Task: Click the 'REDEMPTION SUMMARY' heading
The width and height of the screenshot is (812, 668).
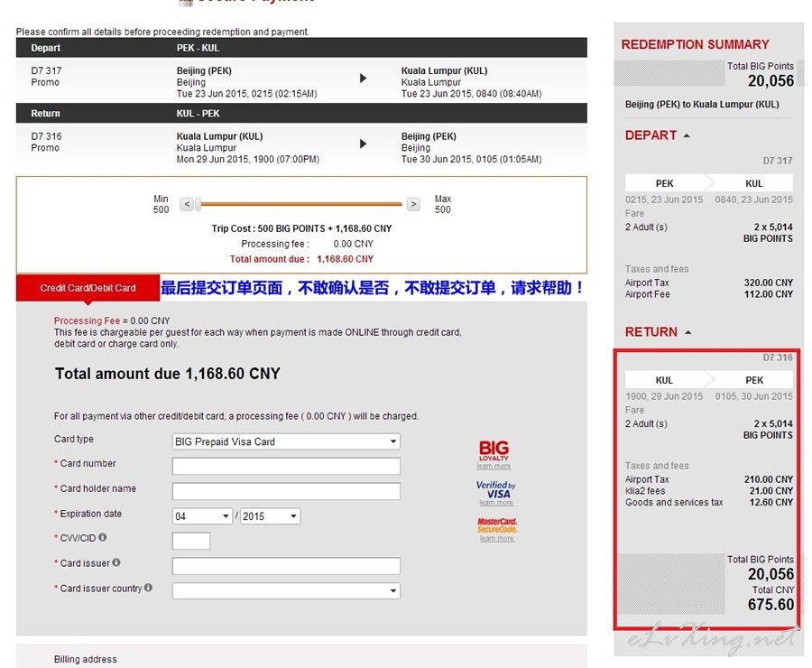Action: [695, 44]
